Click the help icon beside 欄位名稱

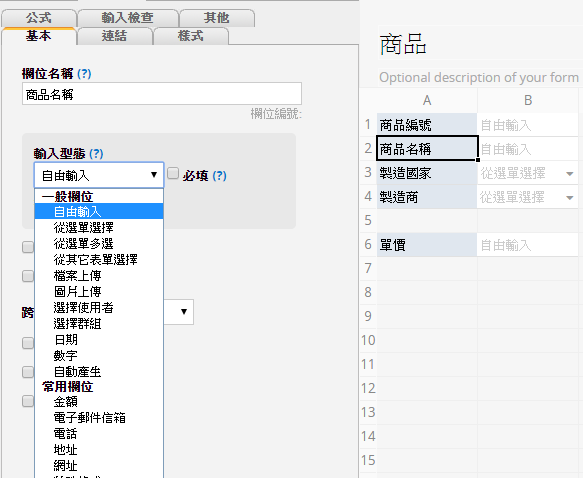(84, 74)
